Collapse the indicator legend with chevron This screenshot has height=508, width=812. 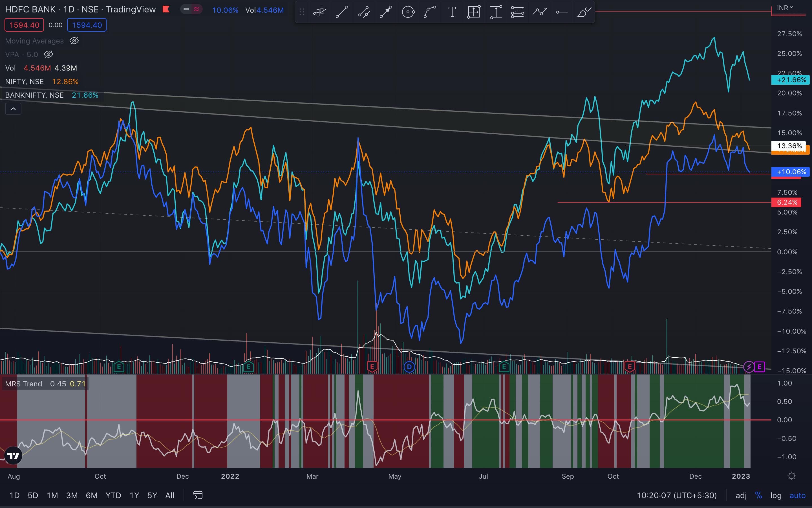13,109
